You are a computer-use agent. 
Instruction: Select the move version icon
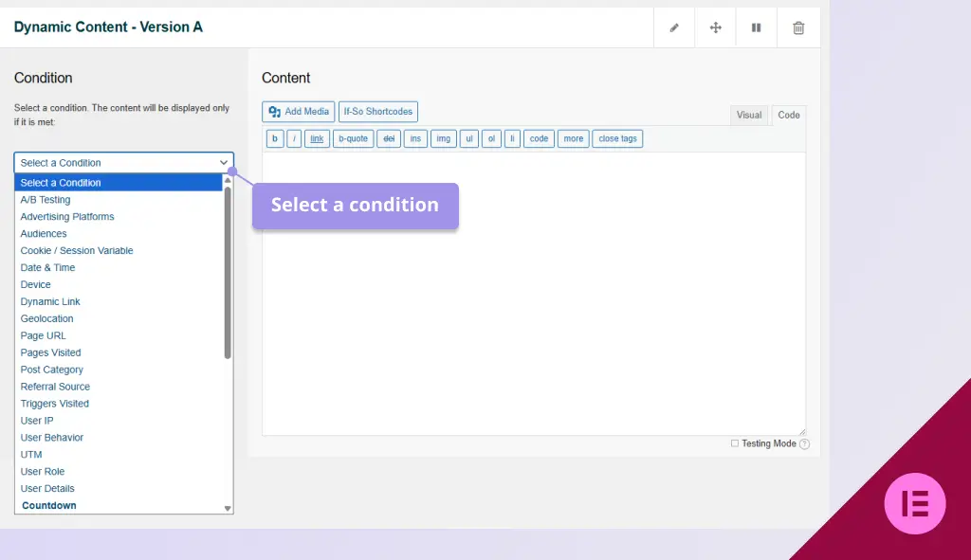(x=715, y=27)
